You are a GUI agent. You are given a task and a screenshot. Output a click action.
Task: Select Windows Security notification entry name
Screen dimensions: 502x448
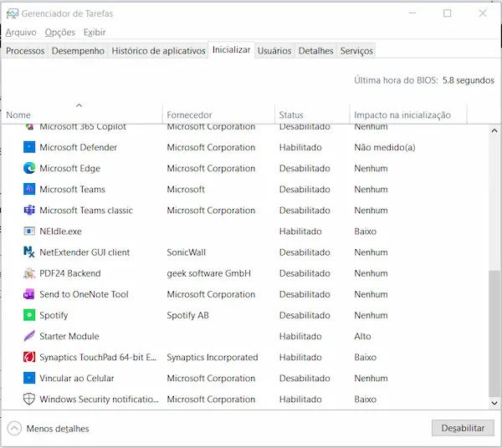click(x=99, y=399)
